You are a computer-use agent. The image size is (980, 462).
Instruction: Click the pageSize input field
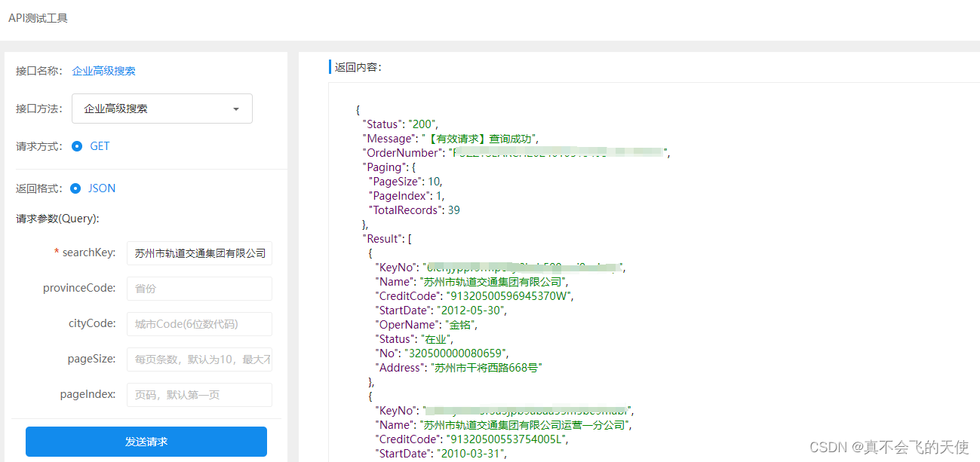pos(199,360)
